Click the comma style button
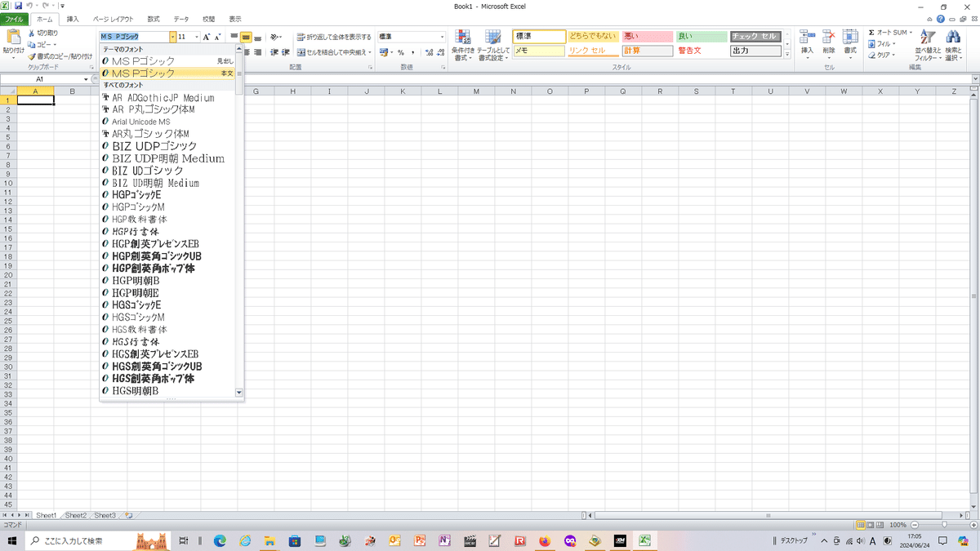The height and width of the screenshot is (551, 980). (x=412, y=52)
